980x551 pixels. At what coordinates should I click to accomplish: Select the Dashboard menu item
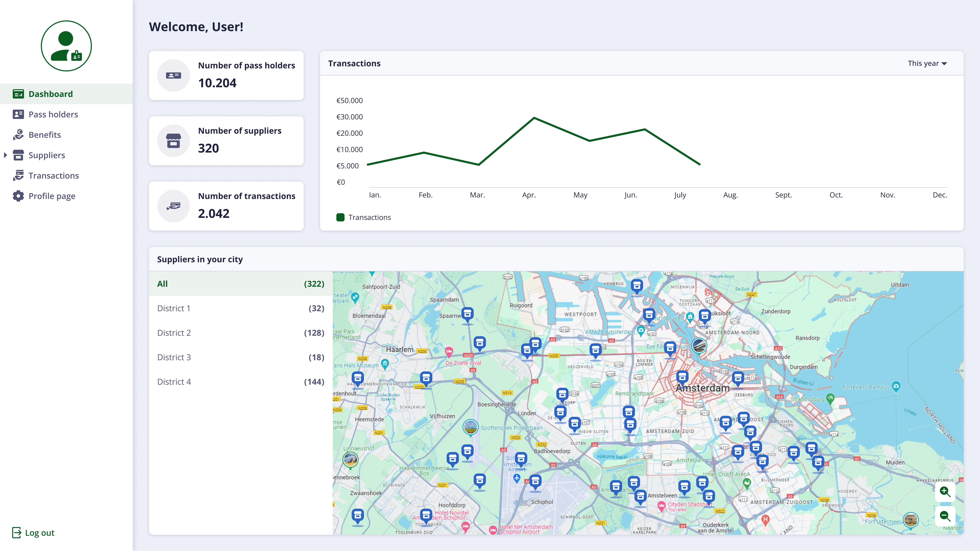51,94
